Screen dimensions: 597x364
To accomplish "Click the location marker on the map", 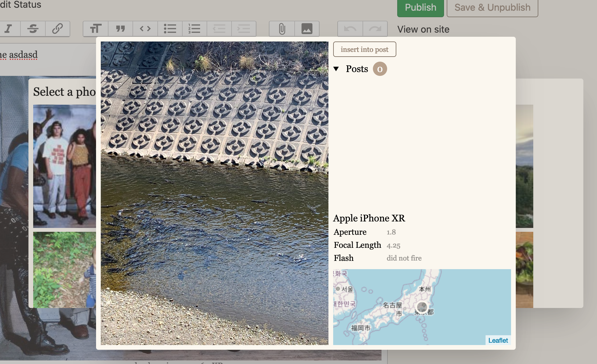I will 422,307.
